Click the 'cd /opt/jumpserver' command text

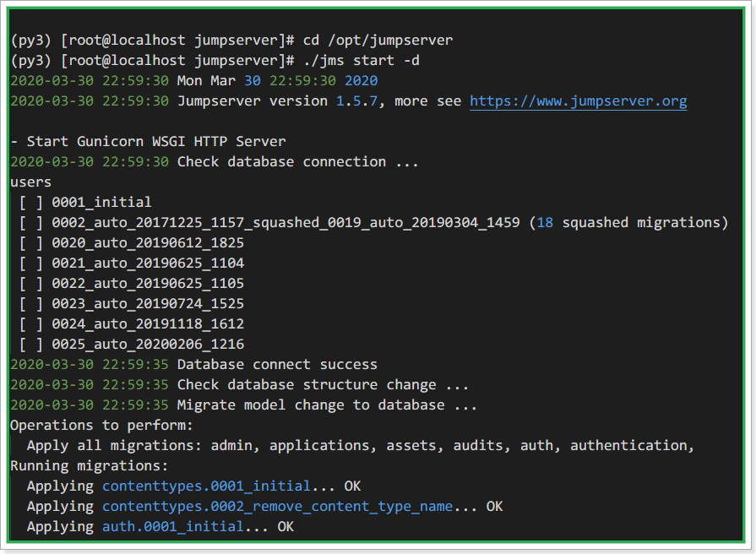[378, 40]
